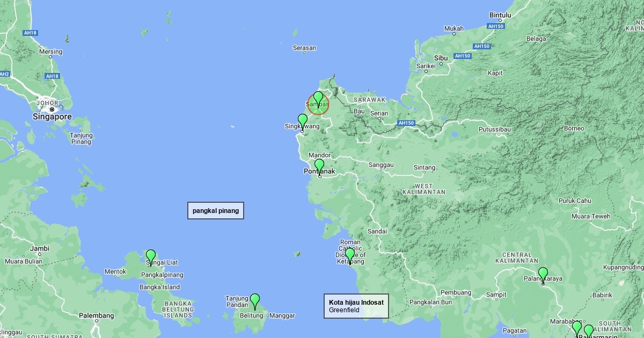Click the Sampit town label
The image size is (644, 338).
pyautogui.click(x=496, y=295)
